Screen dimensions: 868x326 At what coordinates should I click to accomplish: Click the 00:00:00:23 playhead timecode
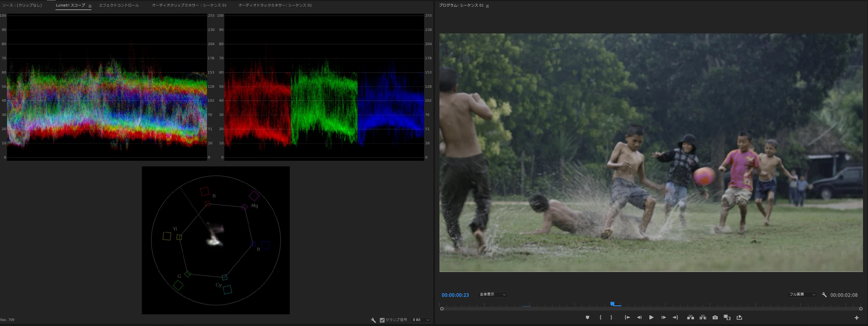click(x=455, y=295)
